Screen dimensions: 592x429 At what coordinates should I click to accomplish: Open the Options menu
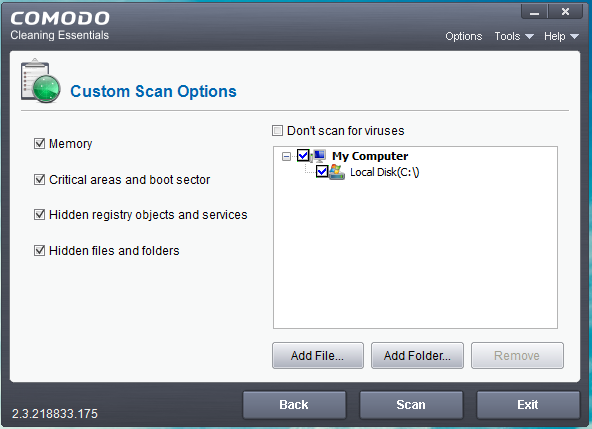pyautogui.click(x=464, y=36)
